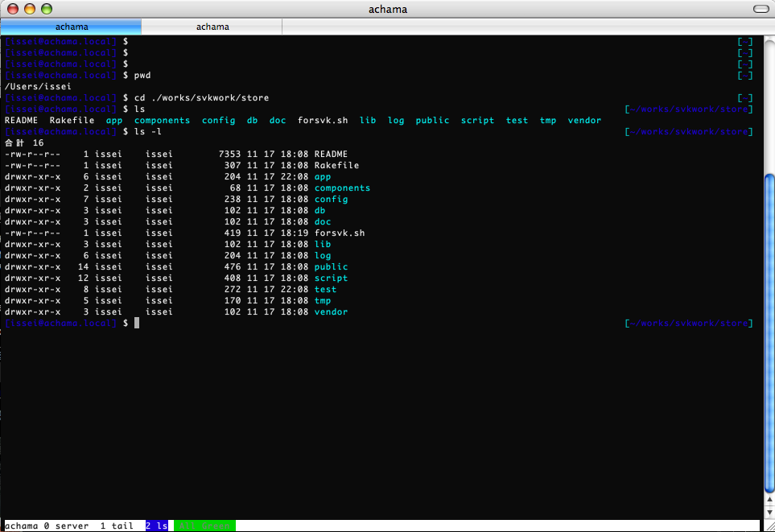Click the scrollbar up arrow

coord(769,501)
